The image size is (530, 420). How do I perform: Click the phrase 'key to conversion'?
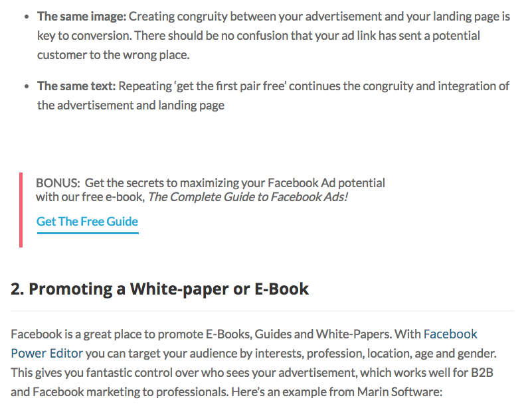84,36
